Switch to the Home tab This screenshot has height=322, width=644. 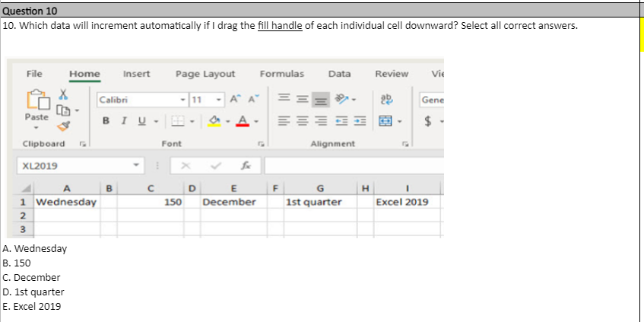(x=84, y=74)
